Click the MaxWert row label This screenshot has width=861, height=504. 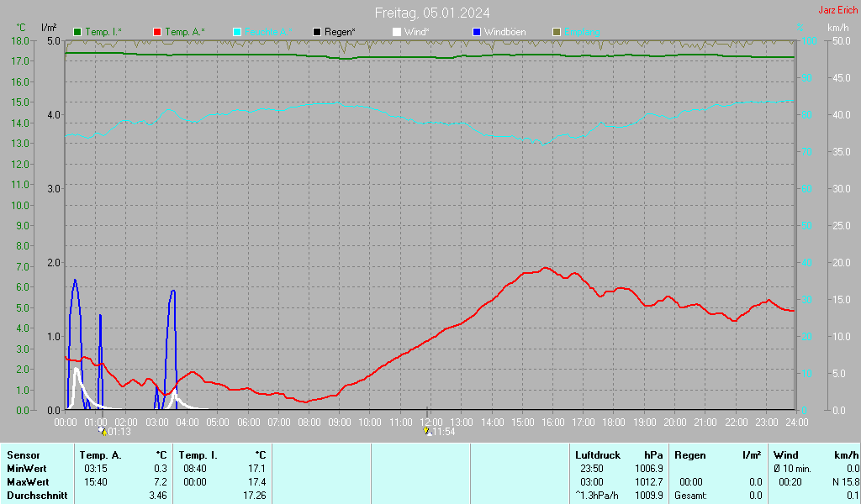click(27, 482)
